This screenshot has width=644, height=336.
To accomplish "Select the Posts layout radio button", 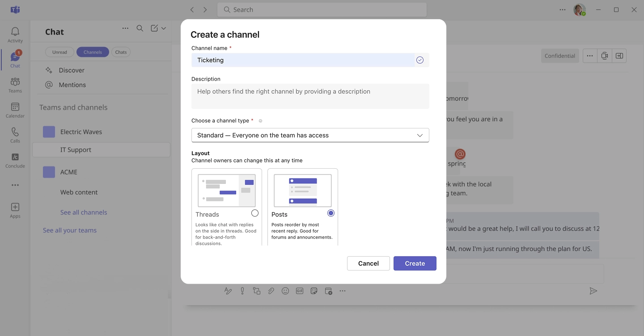I will coord(331,213).
